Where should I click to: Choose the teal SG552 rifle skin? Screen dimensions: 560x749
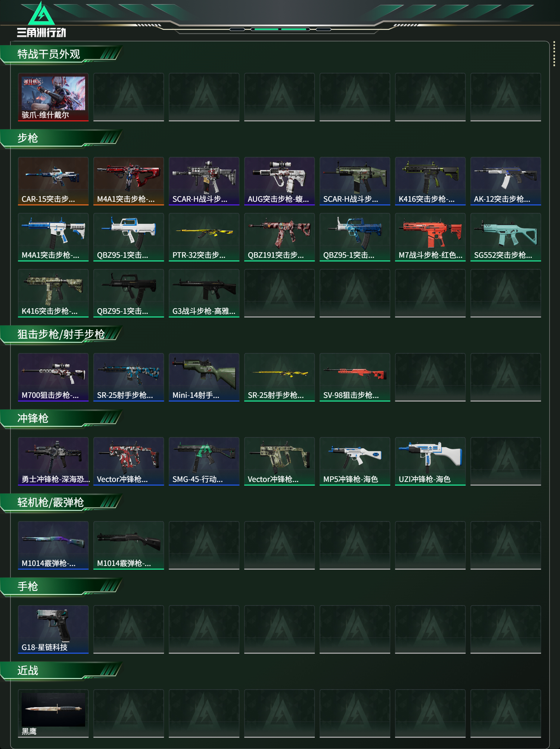(505, 237)
